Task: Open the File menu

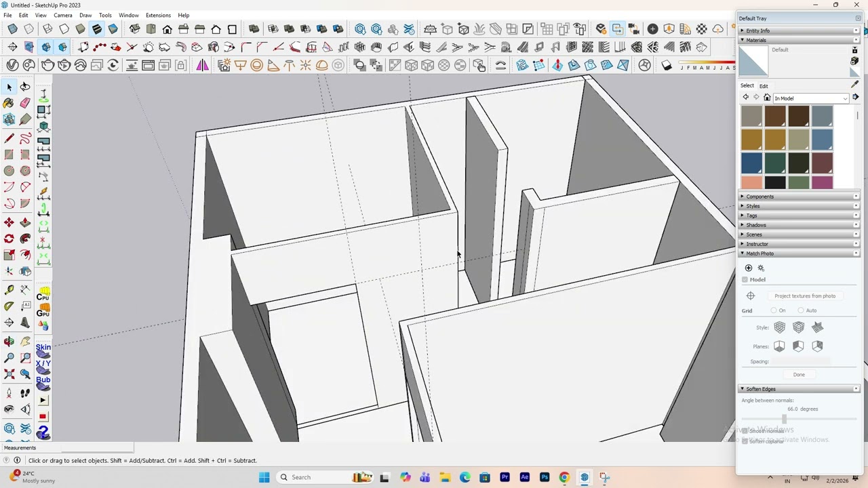Action: pyautogui.click(x=7, y=15)
